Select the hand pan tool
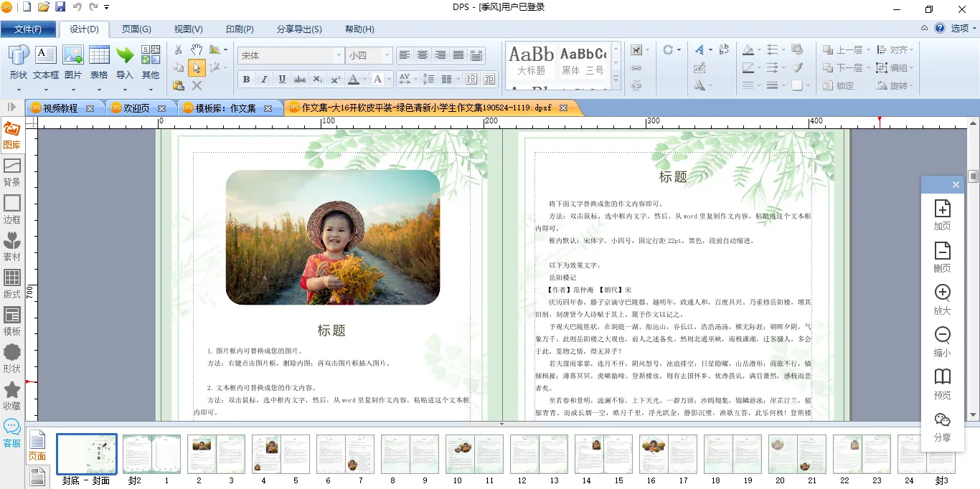This screenshot has height=489, width=980. click(197, 49)
